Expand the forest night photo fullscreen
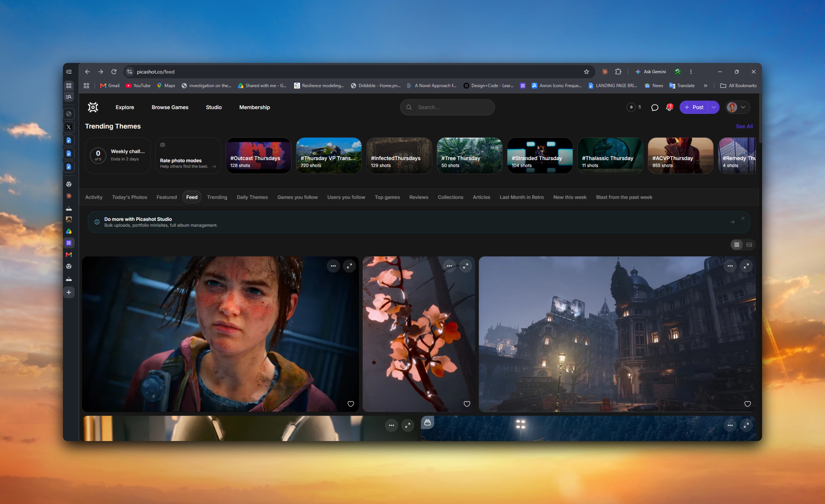 (746, 425)
